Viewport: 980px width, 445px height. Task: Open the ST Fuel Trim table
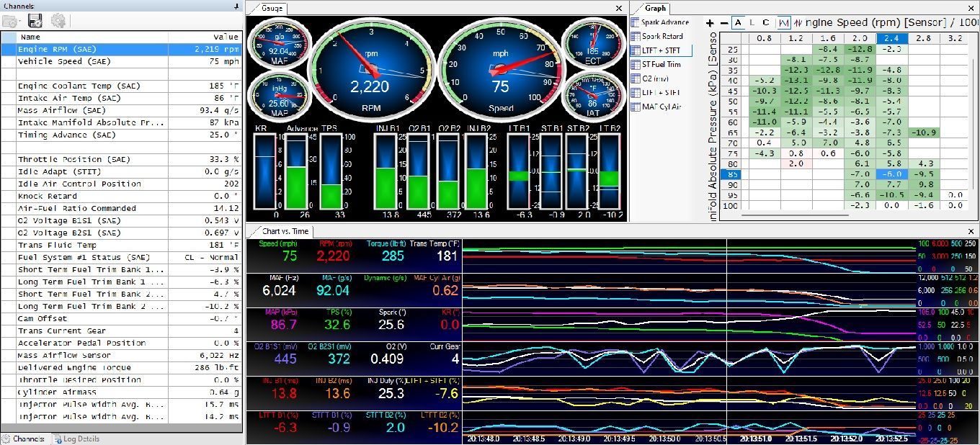pos(661,65)
